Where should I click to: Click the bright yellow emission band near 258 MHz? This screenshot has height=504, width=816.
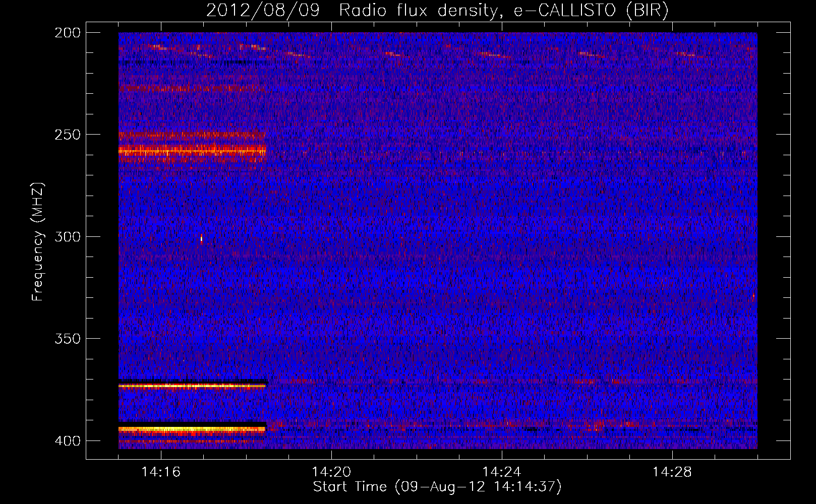pos(192,150)
